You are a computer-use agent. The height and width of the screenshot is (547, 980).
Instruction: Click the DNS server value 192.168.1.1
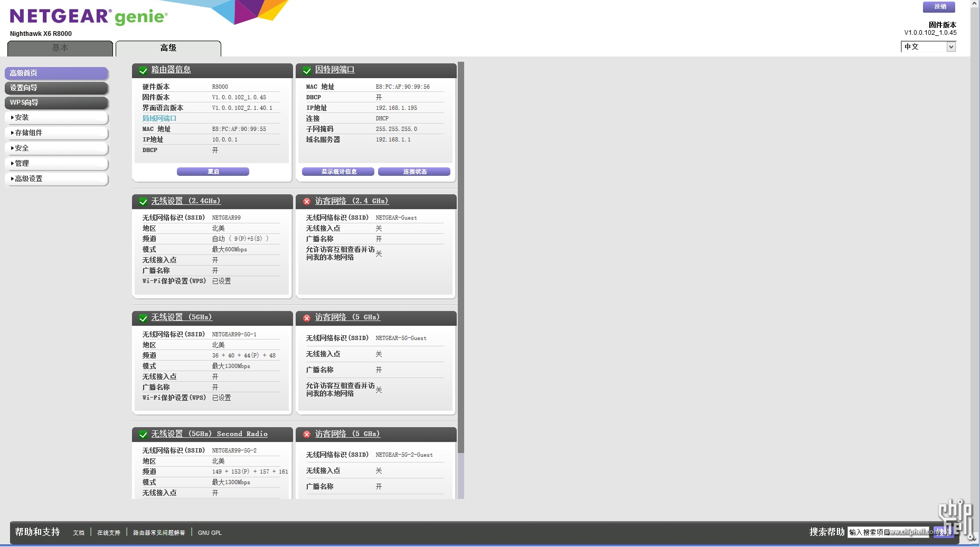[393, 139]
